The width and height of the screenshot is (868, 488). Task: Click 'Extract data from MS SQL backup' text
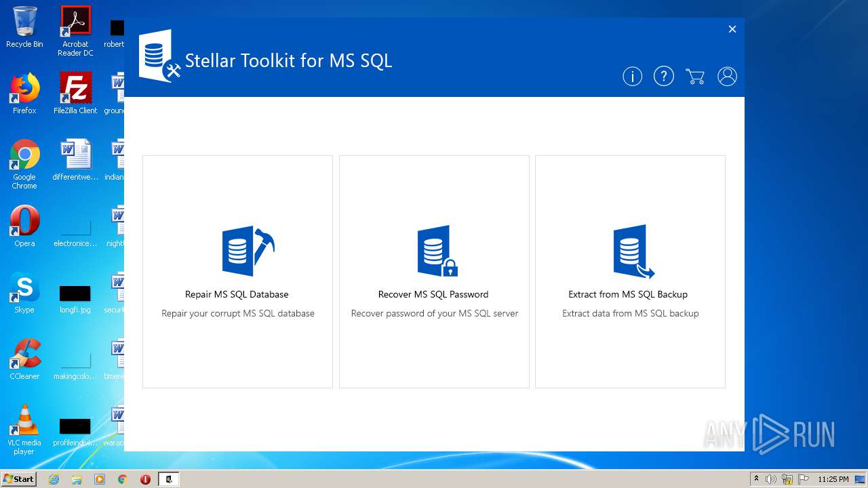(x=631, y=313)
